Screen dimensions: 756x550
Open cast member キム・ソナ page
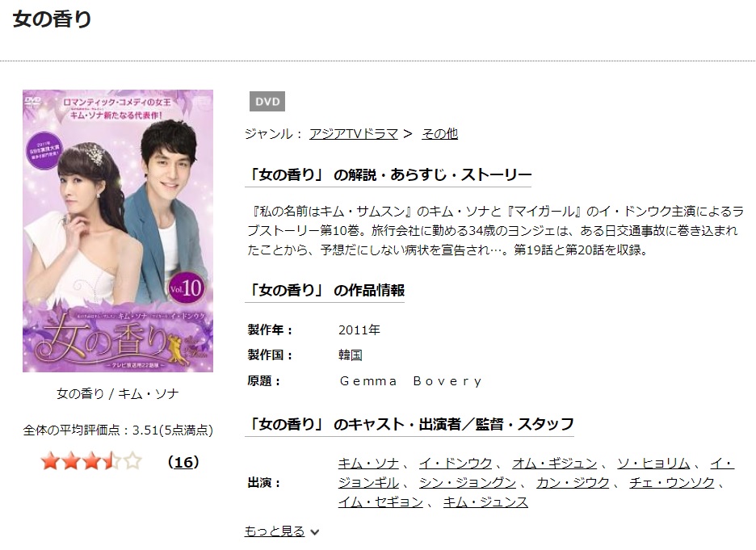pyautogui.click(x=368, y=464)
